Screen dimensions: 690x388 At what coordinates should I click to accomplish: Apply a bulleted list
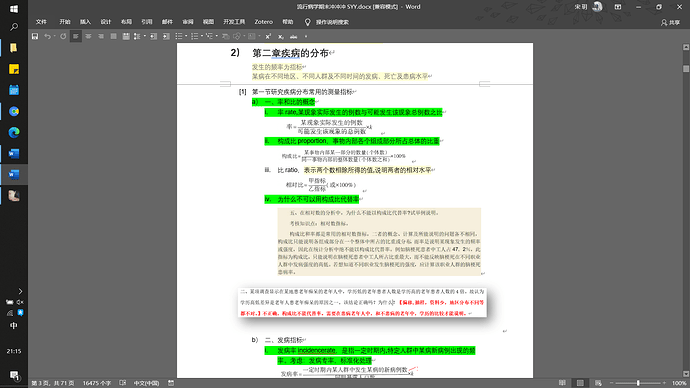coord(179,37)
